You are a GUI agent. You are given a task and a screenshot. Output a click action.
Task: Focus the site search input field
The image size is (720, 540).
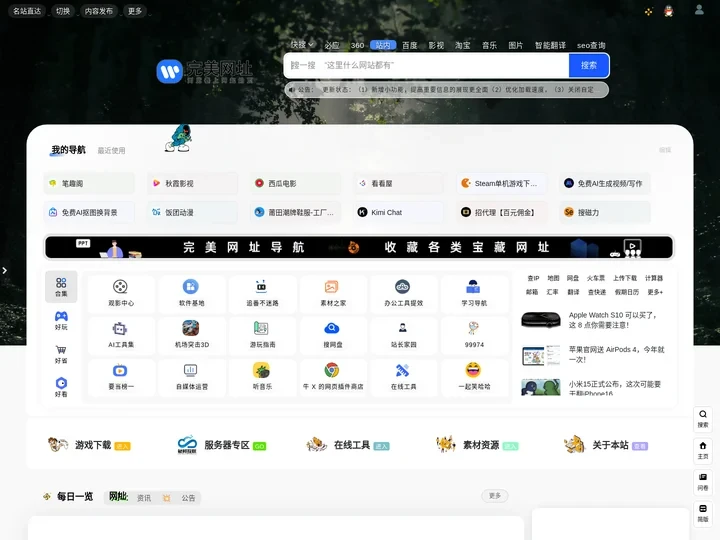(x=426, y=65)
